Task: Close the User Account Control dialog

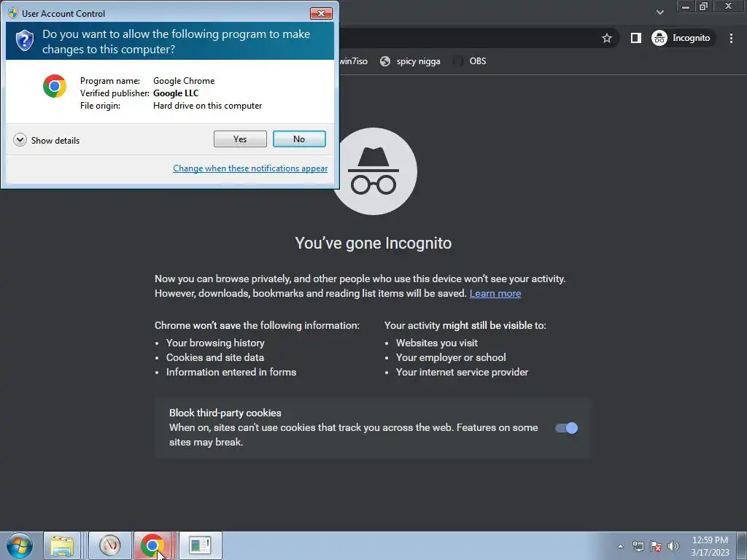Action: click(x=321, y=13)
